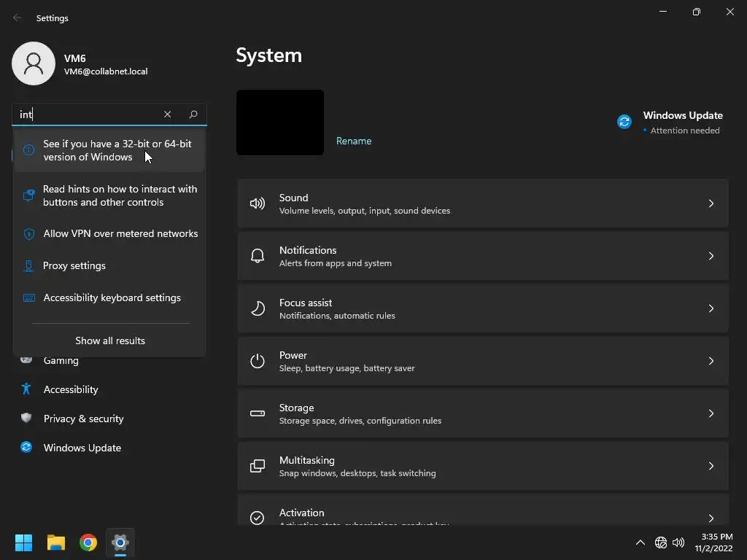Expand the Storage row chevron
The width and height of the screenshot is (747, 560).
[x=711, y=413]
